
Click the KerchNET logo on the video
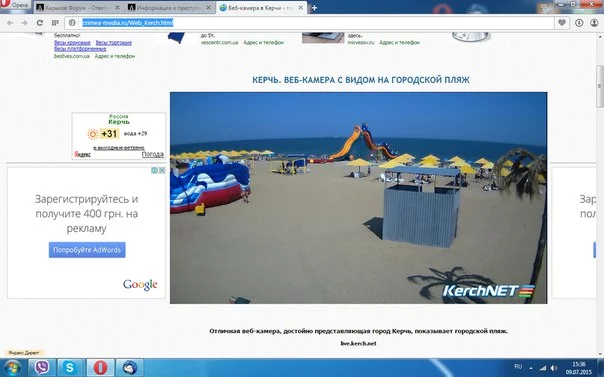coord(488,291)
